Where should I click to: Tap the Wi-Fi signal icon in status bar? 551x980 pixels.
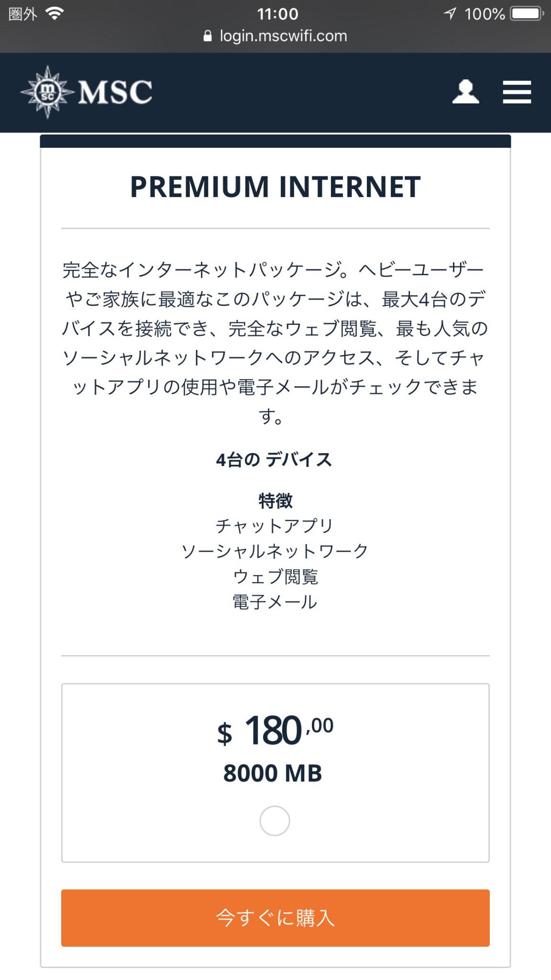tap(55, 14)
